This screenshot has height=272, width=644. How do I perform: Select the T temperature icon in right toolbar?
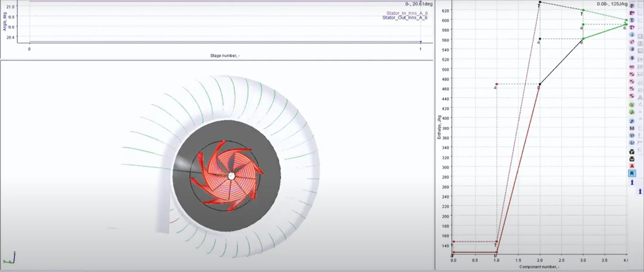point(632,20)
